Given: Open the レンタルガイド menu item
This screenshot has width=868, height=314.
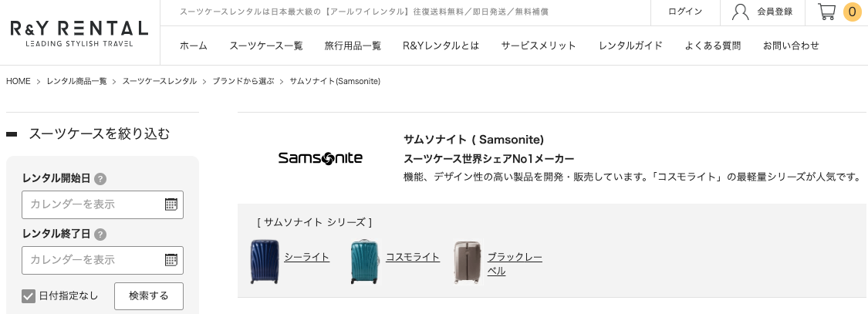Looking at the screenshot, I should point(630,46).
